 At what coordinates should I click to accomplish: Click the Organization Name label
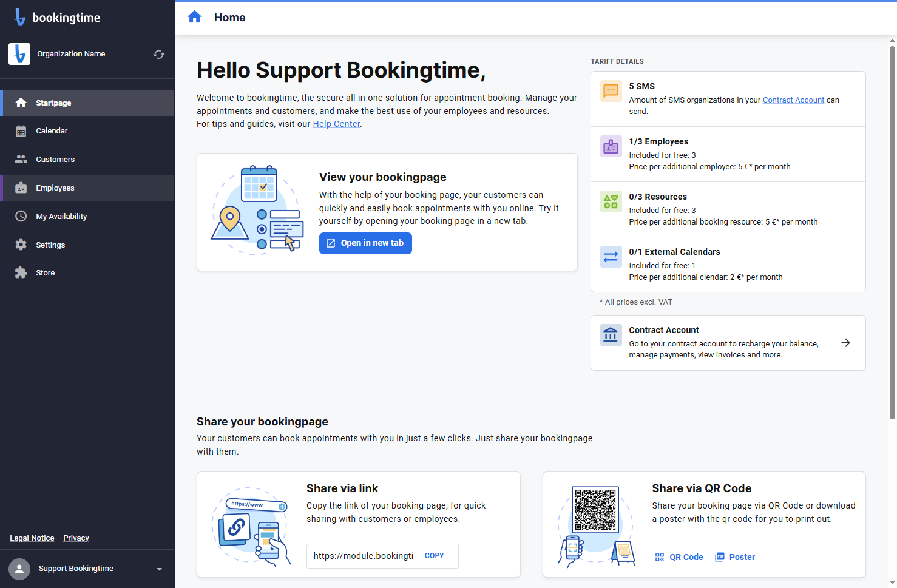pyautogui.click(x=71, y=54)
